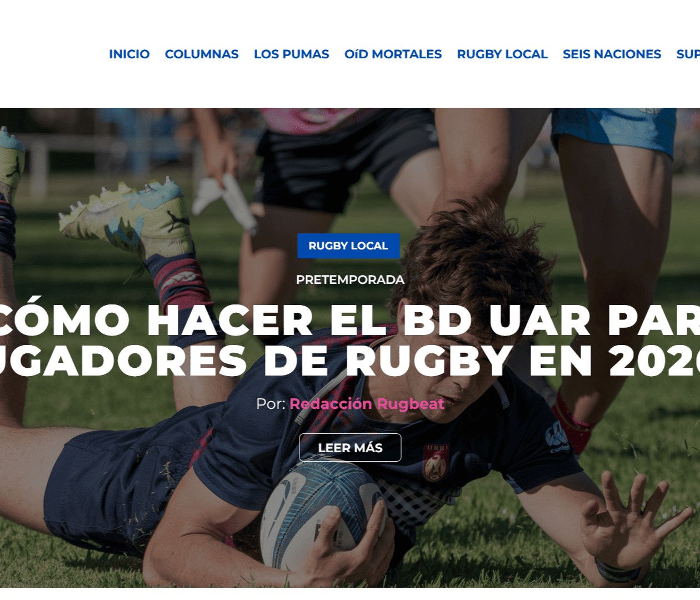This screenshot has width=700, height=600.
Task: Click the Canterbury logo on the jersey sleeve
Action: coord(557,437)
